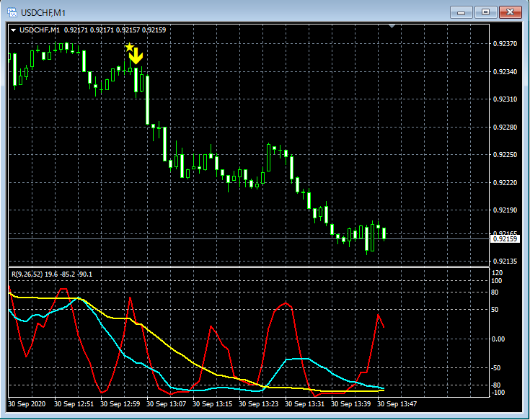Click the 30 Sep 13:23 time label
Image resolution: width=530 pixels, height=420 pixels.
click(x=259, y=404)
